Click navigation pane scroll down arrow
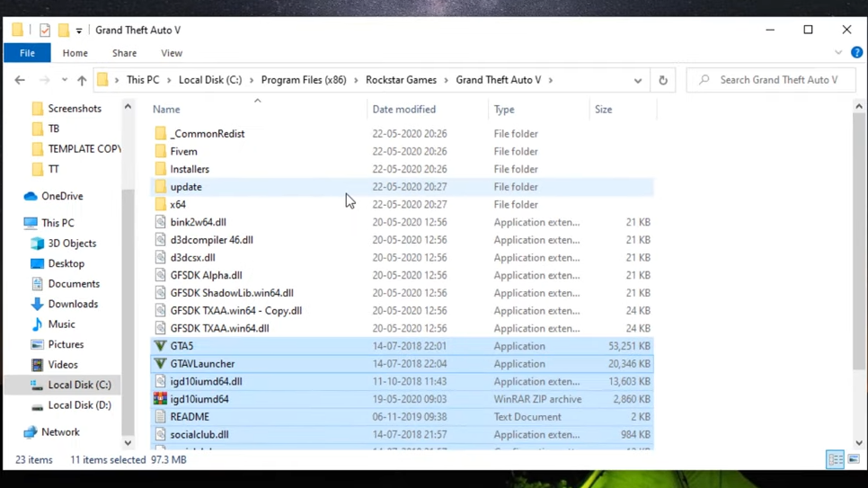Screen dimensions: 868x488 128,442
